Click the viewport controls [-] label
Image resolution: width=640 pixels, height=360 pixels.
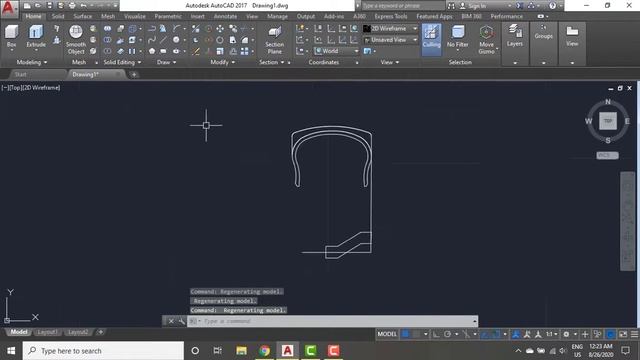(5, 88)
